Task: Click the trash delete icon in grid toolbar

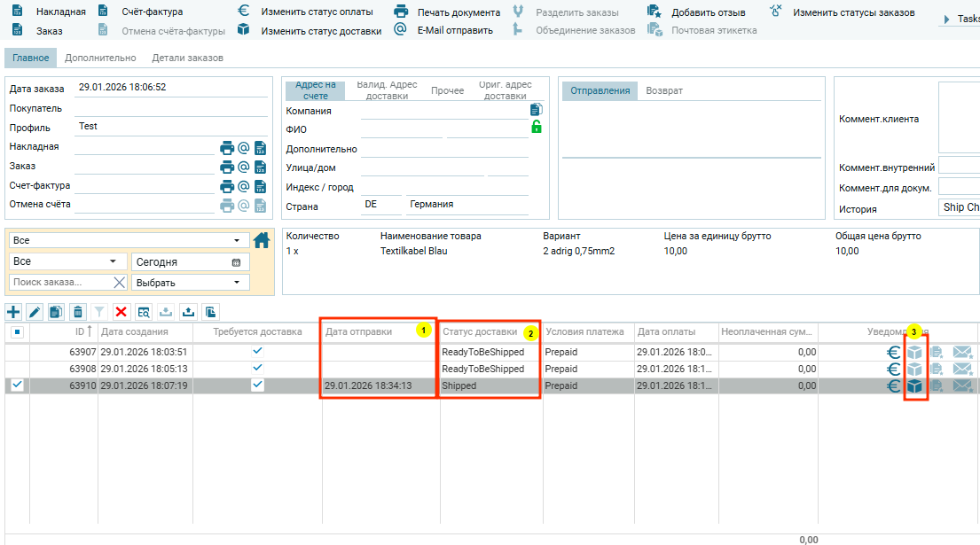Action: 78,311
